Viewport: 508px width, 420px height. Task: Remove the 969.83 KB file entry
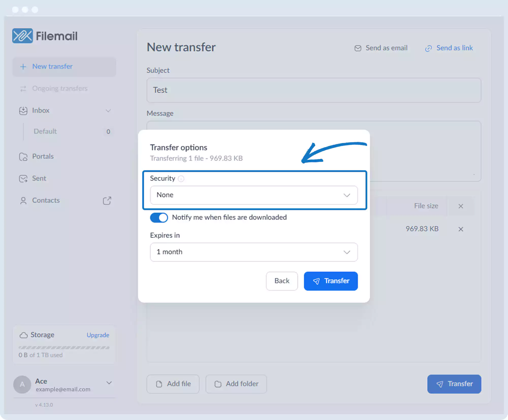click(x=461, y=229)
